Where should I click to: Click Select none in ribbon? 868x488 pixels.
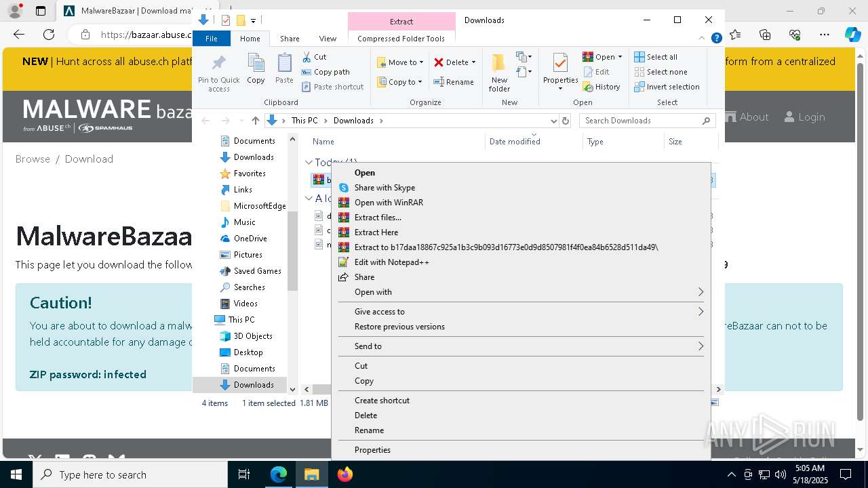click(660, 72)
